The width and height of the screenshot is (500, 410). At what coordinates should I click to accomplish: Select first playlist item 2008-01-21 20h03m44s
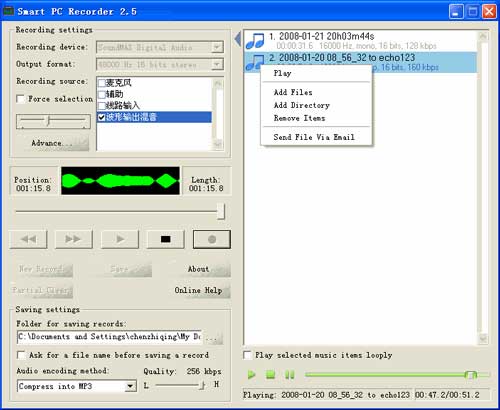pyautogui.click(x=360, y=40)
